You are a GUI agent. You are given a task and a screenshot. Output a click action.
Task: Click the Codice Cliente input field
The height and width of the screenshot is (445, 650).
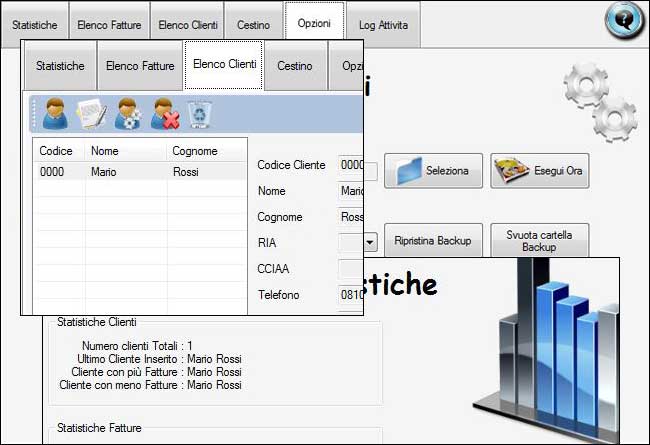351,165
